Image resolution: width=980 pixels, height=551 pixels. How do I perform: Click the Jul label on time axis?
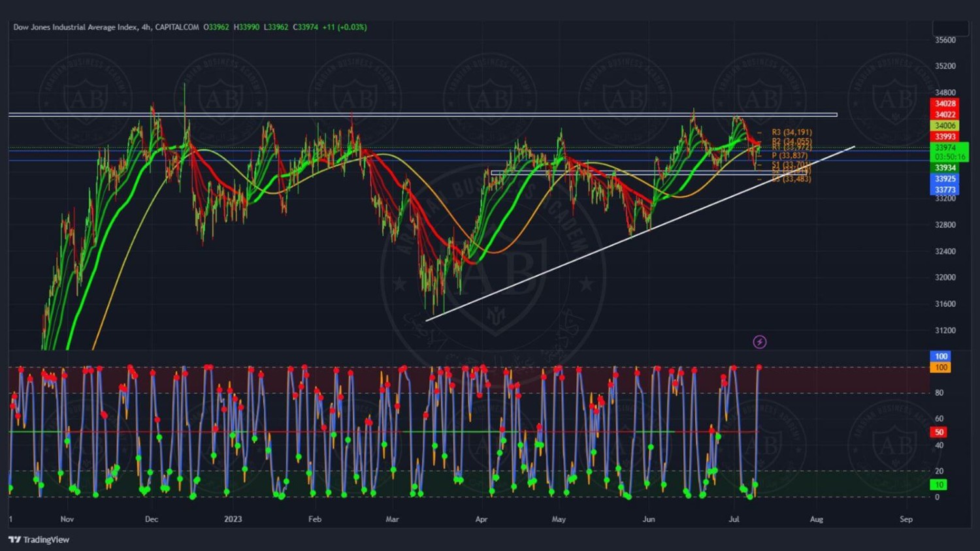[x=734, y=519]
